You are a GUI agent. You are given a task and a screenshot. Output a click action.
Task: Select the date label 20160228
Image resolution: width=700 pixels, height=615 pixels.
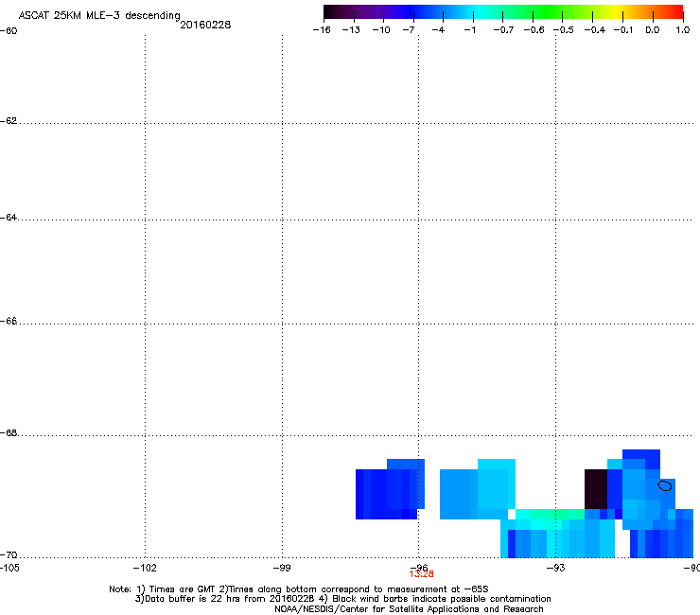(205, 25)
